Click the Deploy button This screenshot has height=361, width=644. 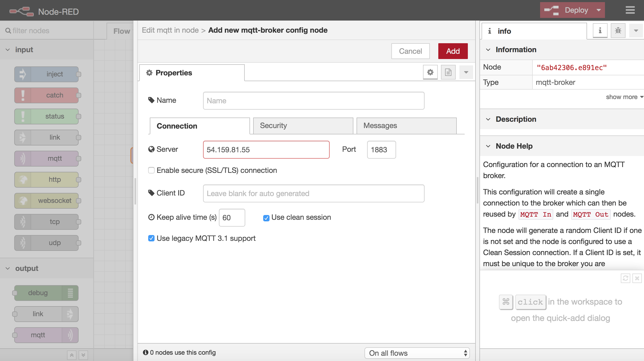tap(566, 10)
